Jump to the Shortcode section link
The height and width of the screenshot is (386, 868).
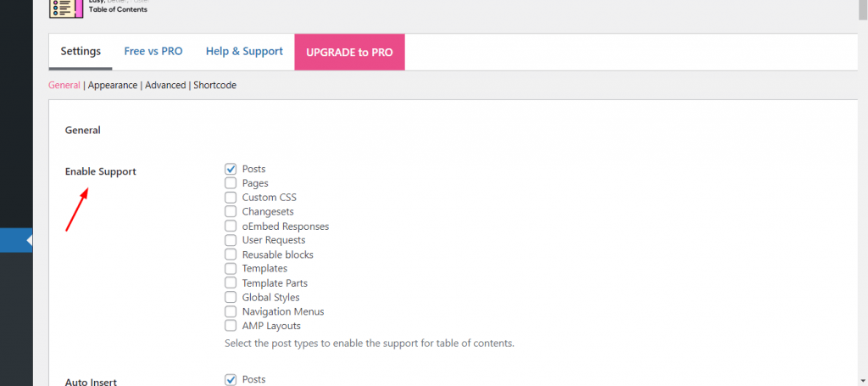(x=214, y=86)
